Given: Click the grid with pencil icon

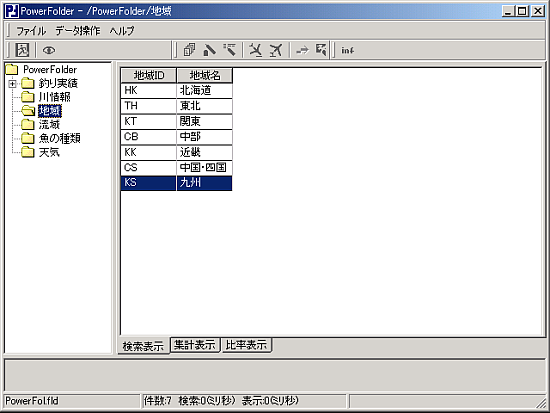Looking at the screenshot, I should click(x=321, y=50).
